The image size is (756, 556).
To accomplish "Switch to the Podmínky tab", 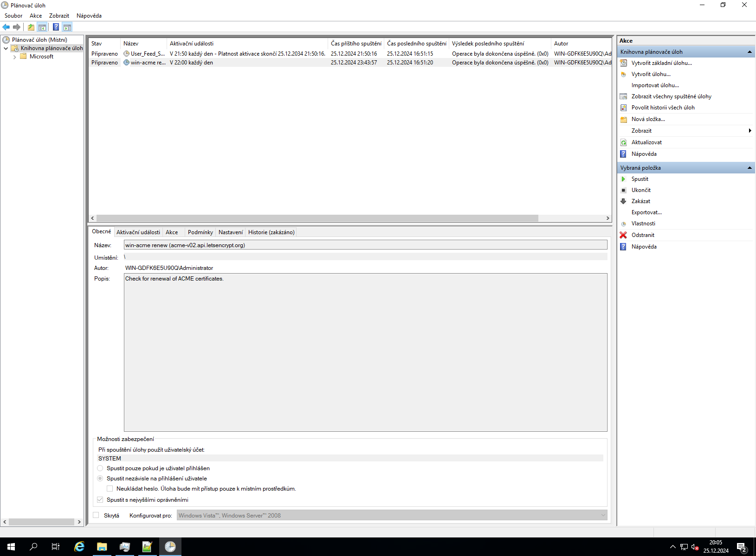I will 200,232.
